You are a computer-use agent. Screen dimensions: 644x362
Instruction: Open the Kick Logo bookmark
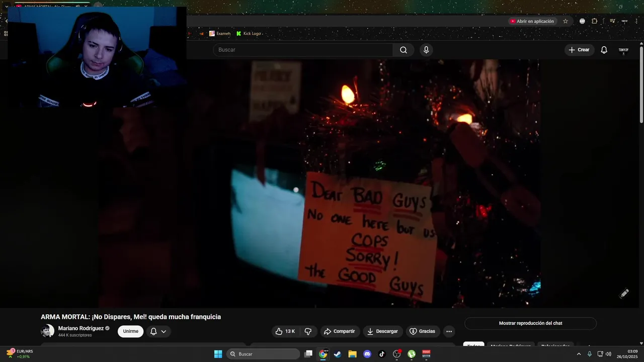pyautogui.click(x=249, y=34)
